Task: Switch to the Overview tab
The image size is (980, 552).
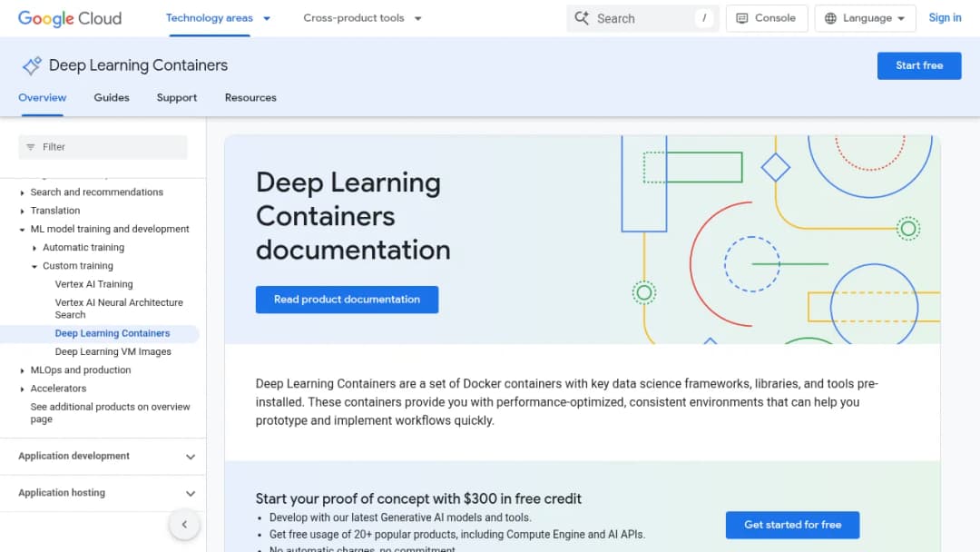Action: click(42, 97)
